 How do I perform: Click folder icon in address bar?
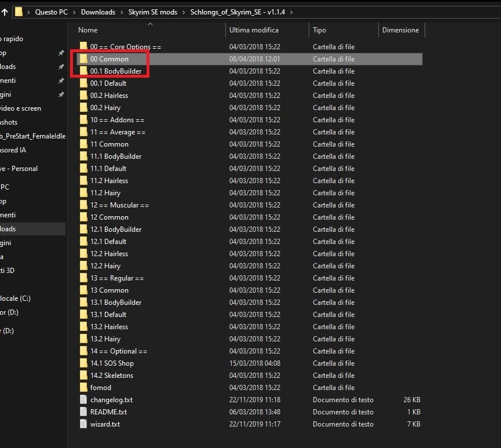19,12
